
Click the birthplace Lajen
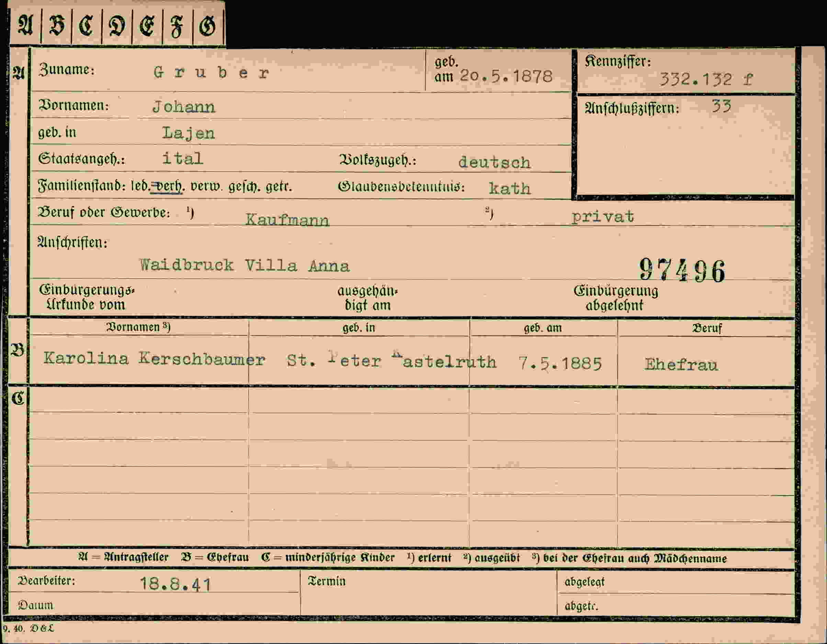click(189, 133)
